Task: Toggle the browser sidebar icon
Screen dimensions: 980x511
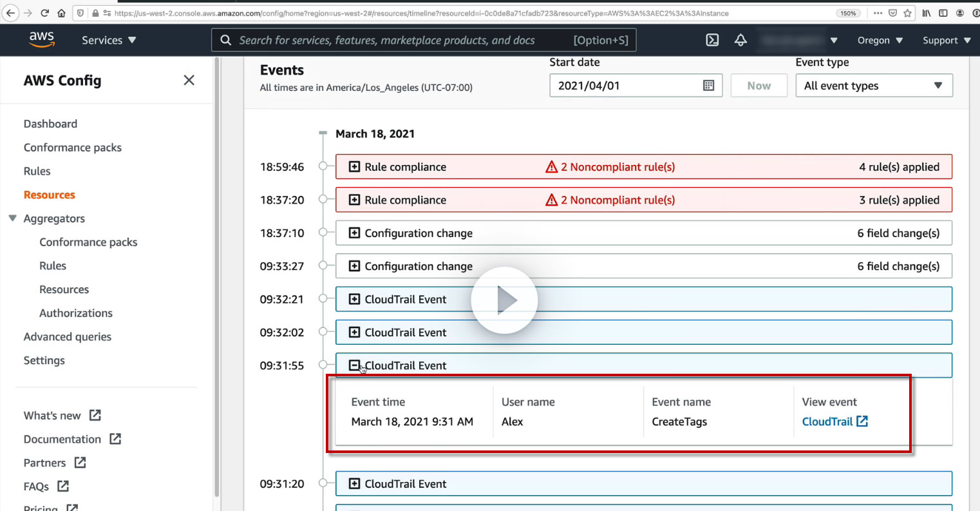Action: click(x=943, y=13)
